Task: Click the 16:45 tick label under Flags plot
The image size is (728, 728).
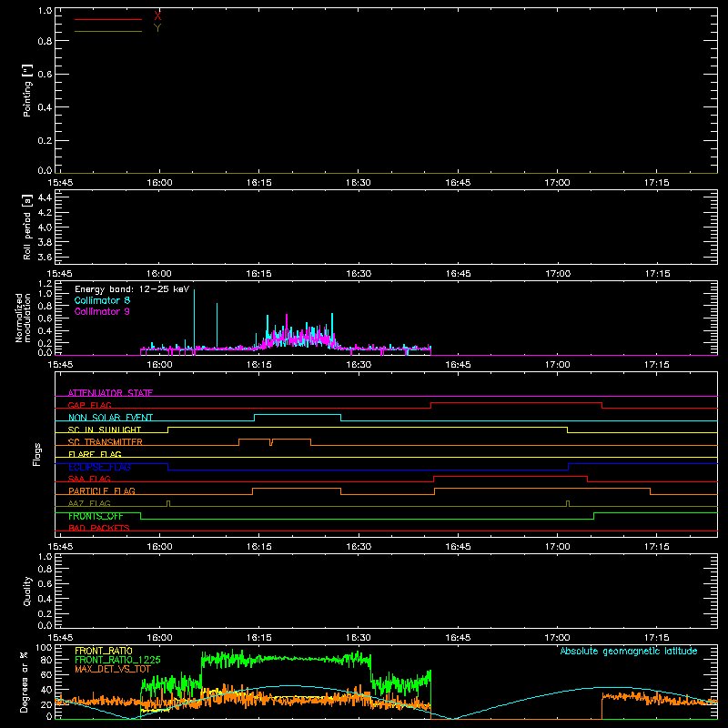Action: click(x=458, y=547)
